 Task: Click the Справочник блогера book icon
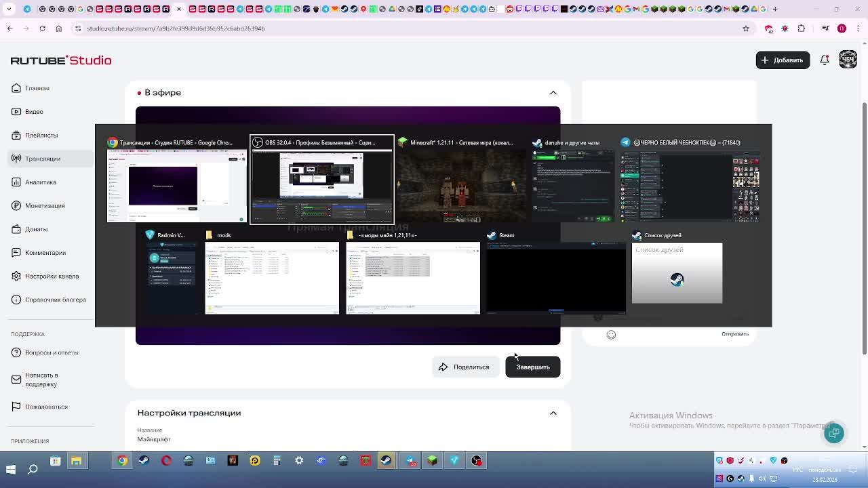coord(16,300)
